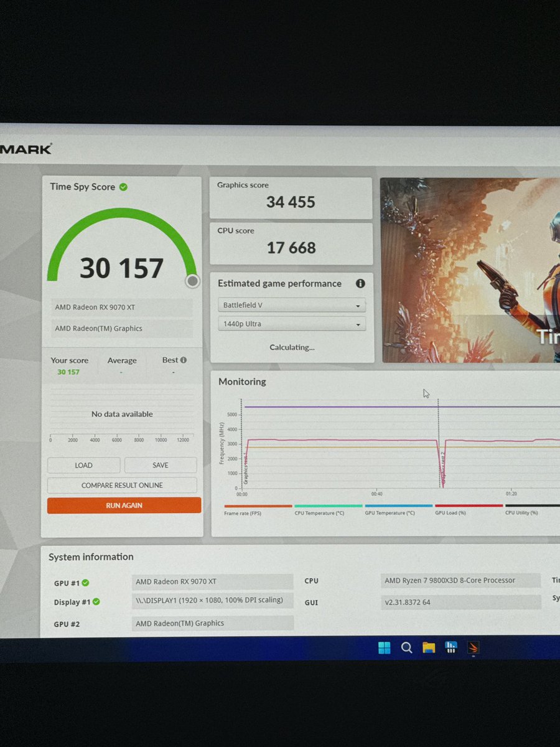Open the blue bar-chart app on taskbar
This screenshot has height=747, width=560.
(x=451, y=647)
